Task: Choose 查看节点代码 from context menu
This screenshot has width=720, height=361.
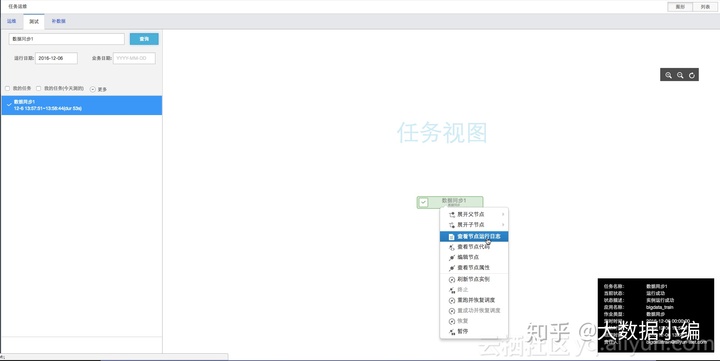Action: (x=474, y=247)
